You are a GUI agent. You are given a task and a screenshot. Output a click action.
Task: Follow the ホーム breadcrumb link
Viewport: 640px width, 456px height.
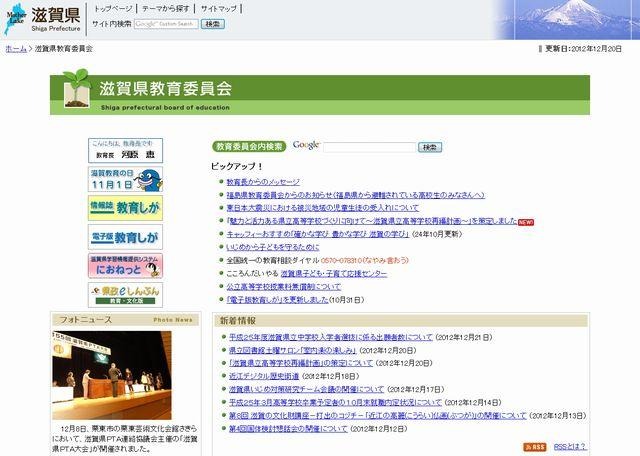click(16, 49)
